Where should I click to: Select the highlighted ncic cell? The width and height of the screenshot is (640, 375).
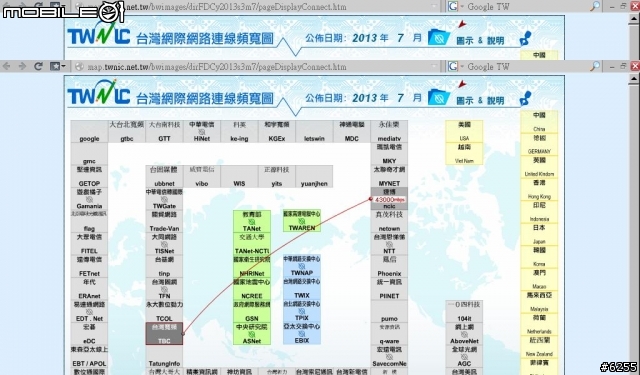(389, 199)
